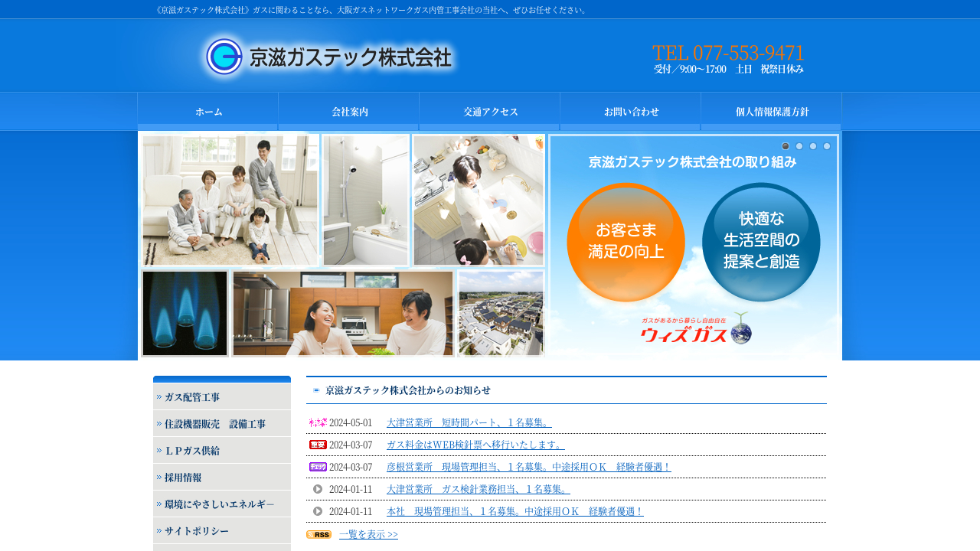The width and height of the screenshot is (980, 551).
Task: Open the 大津営業所 短時間パート news link
Action: (469, 423)
